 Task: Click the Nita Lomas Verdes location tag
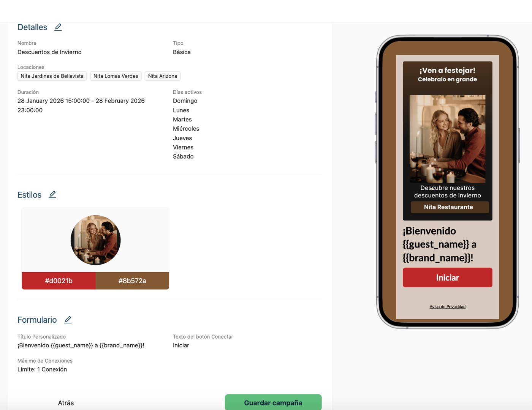pos(116,76)
